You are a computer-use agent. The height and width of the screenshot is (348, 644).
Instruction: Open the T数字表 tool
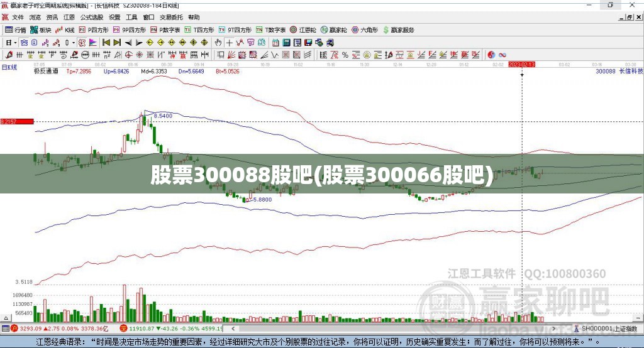270,30
